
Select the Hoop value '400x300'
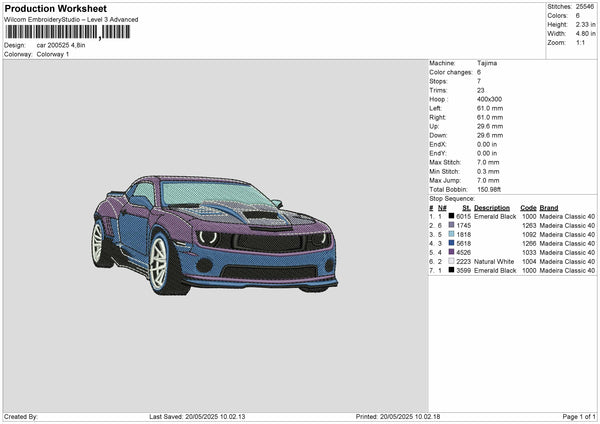coord(489,99)
